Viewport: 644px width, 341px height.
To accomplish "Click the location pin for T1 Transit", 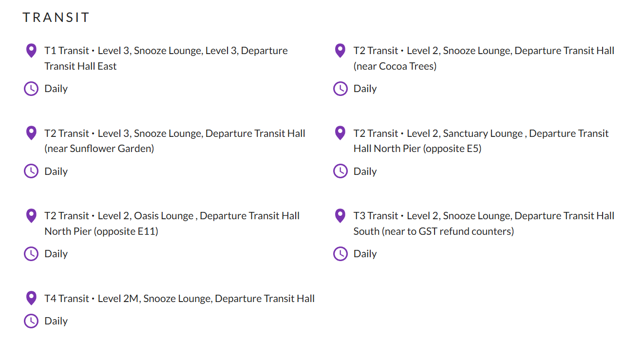I will pyautogui.click(x=31, y=51).
